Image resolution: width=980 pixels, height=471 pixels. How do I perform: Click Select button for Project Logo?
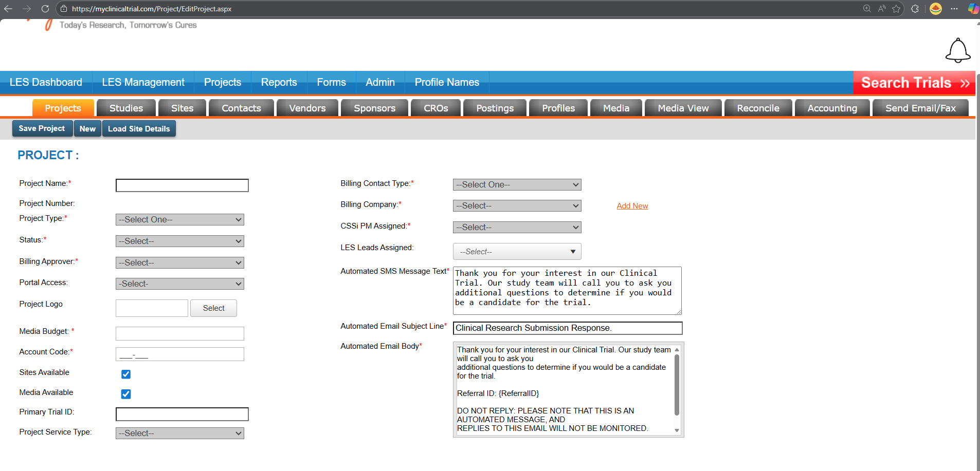213,308
